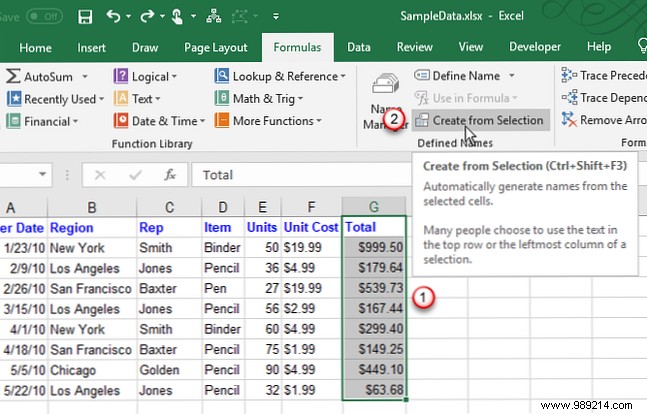Screen dimensions: 647x414
Task: Click the AutoSum sigma icon
Action: (13, 76)
